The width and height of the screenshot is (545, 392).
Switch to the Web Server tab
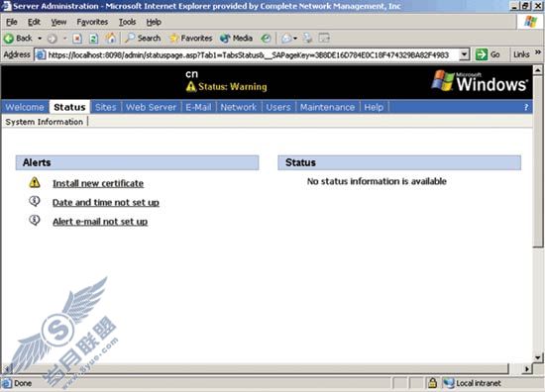click(152, 107)
